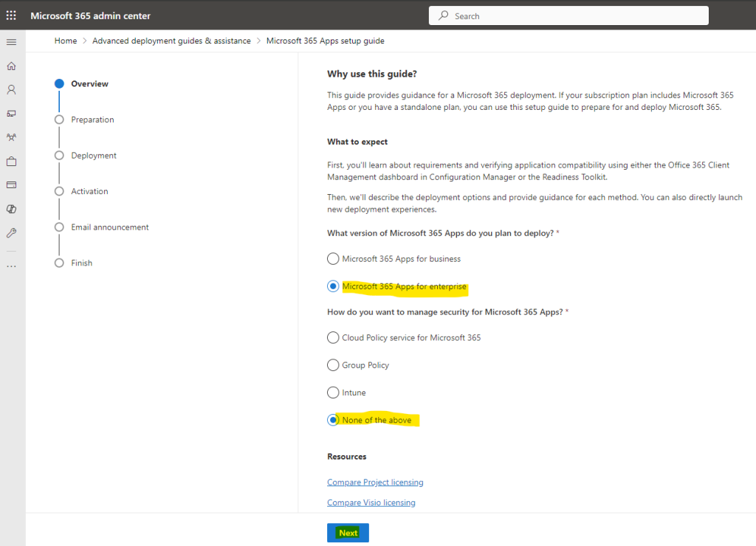Show all navigation items ellipsis
The image size is (756, 546).
[12, 266]
